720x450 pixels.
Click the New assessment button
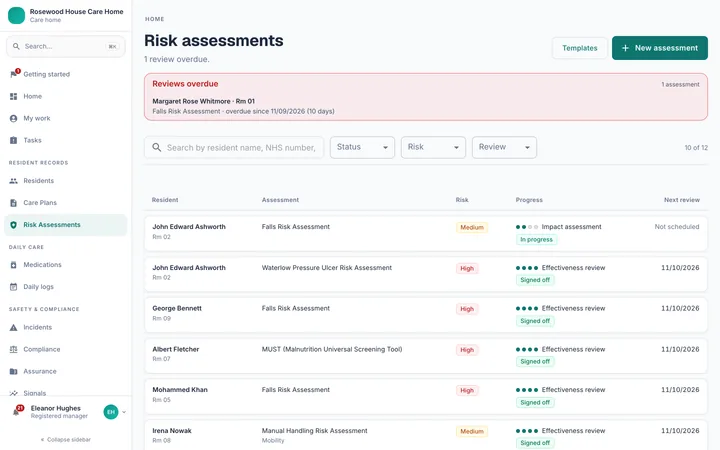tap(659, 48)
